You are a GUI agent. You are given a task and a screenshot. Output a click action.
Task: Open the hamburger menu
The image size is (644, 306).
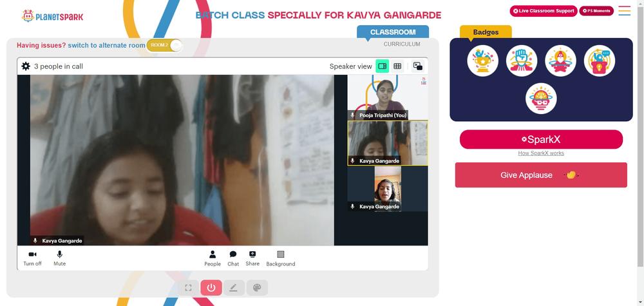tap(624, 11)
